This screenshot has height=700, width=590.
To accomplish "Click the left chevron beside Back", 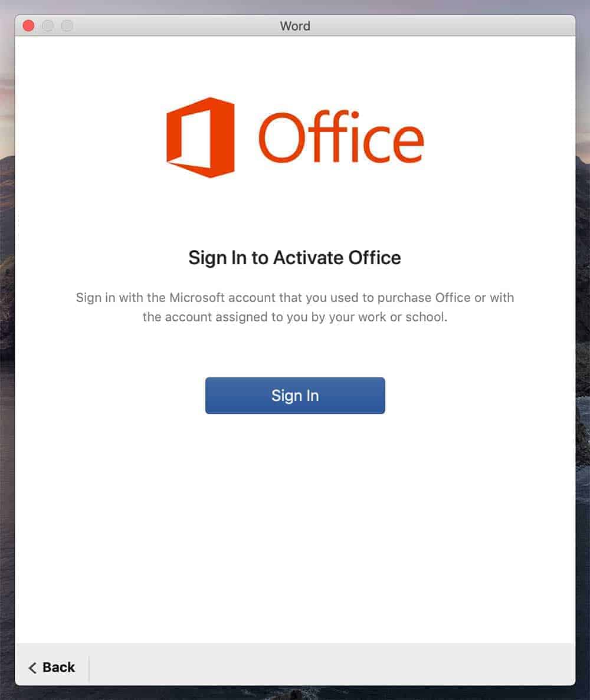I will pos(32,668).
